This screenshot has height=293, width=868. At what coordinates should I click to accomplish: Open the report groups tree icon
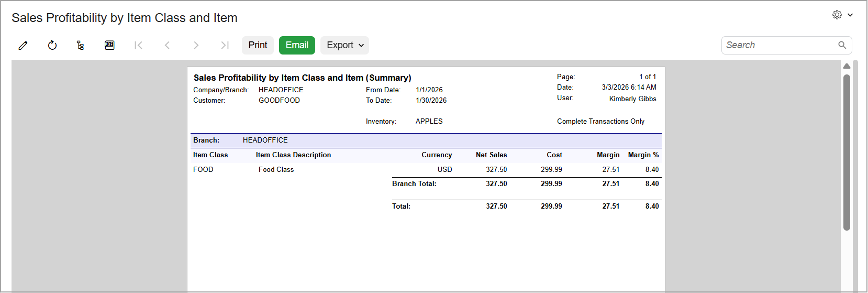[80, 46]
